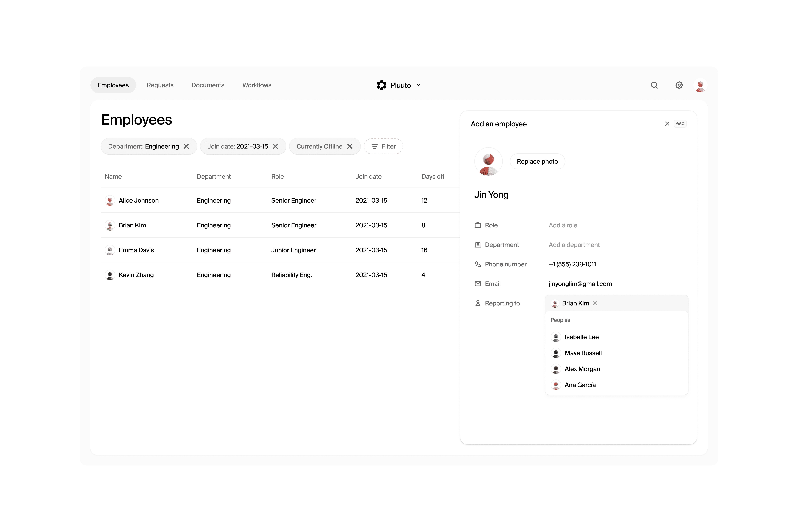Close the Add an employee panel

667,124
